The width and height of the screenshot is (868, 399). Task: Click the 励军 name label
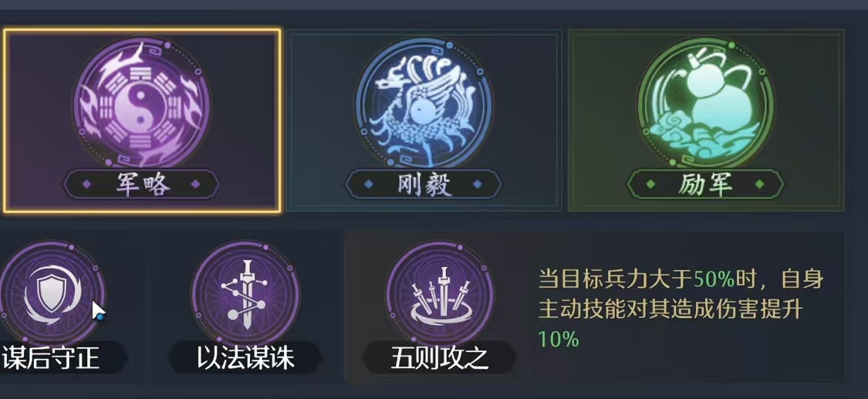pos(706,184)
